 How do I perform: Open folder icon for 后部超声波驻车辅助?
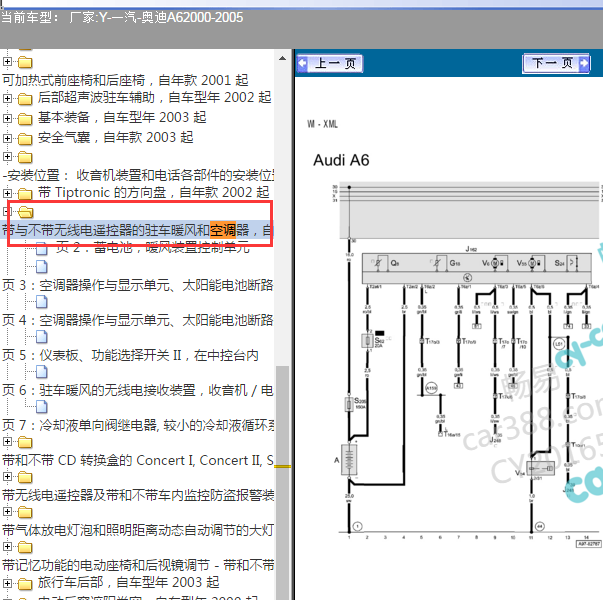tap(25, 99)
